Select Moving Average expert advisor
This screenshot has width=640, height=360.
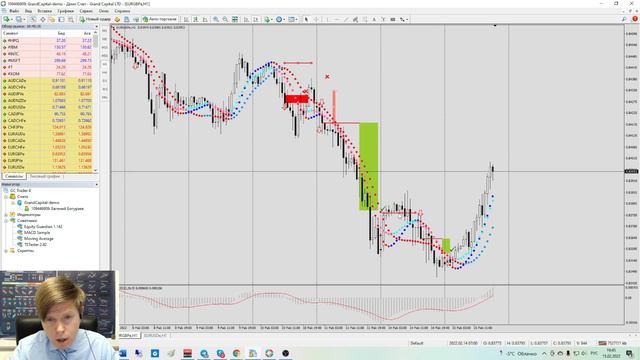(x=38, y=238)
